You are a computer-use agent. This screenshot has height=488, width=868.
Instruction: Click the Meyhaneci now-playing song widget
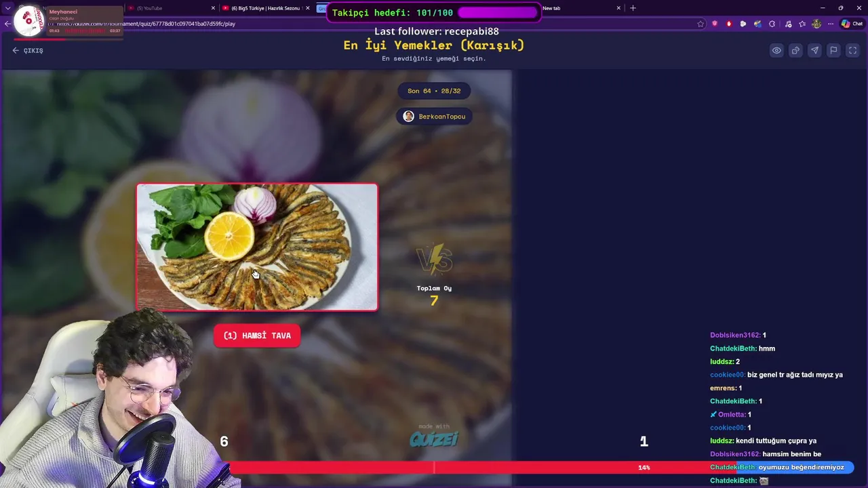(x=68, y=22)
